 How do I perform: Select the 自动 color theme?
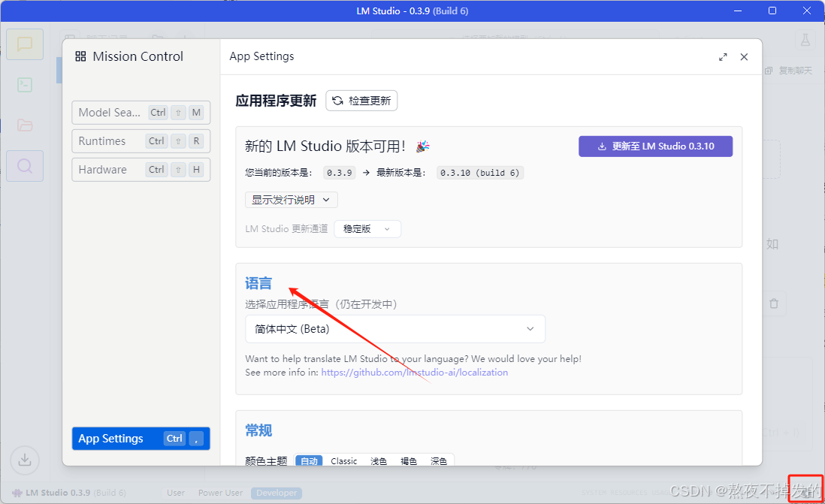pyautogui.click(x=309, y=461)
